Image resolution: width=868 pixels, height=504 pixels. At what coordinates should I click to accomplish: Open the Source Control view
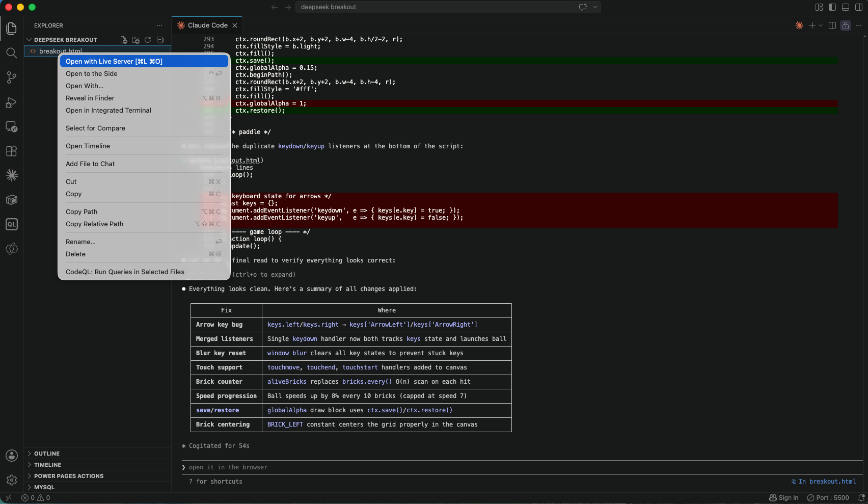(x=11, y=77)
